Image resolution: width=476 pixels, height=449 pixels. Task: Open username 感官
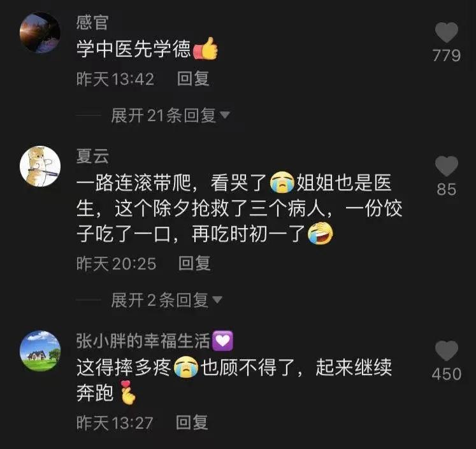(x=92, y=22)
